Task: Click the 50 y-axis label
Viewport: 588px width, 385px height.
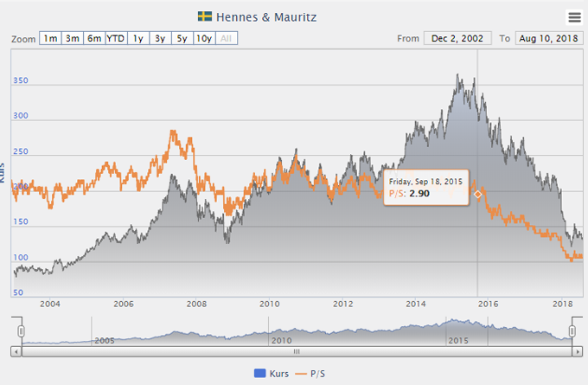Action: coord(18,292)
